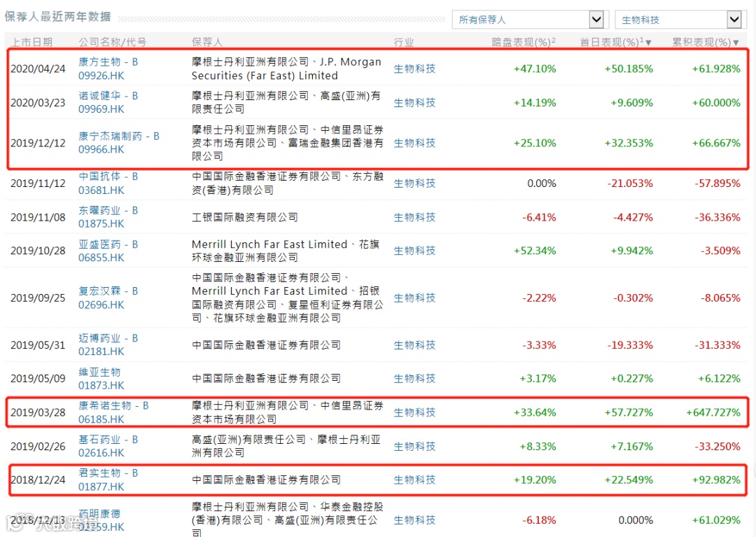The height and width of the screenshot is (537, 756).
Task: Click 生物科技 industry link in 2018/12/13 row
Action: [414, 519]
